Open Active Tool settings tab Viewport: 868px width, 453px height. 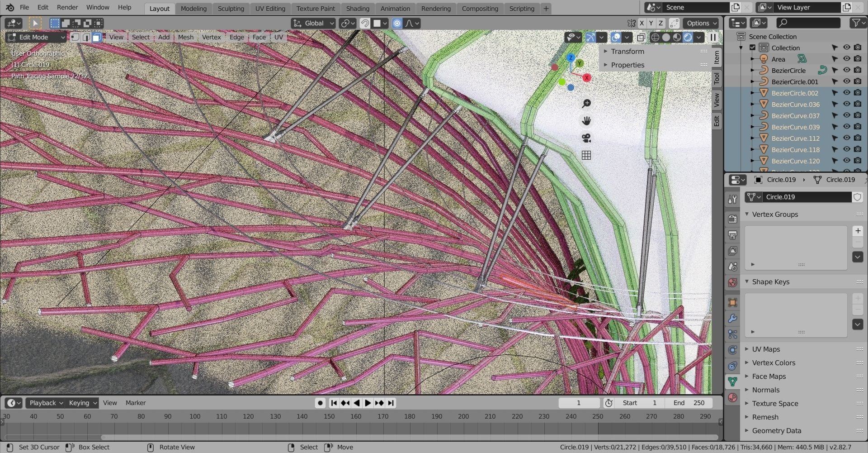click(732, 199)
